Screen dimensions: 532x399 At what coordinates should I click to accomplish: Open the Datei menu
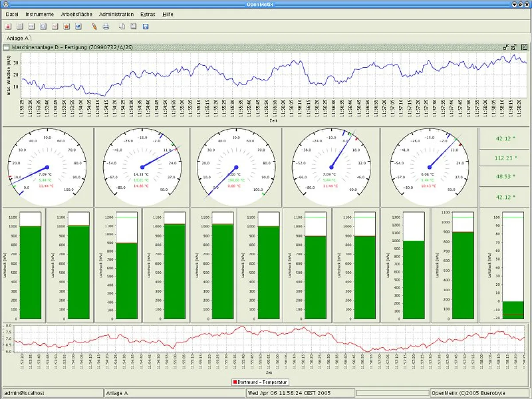[x=12, y=14]
